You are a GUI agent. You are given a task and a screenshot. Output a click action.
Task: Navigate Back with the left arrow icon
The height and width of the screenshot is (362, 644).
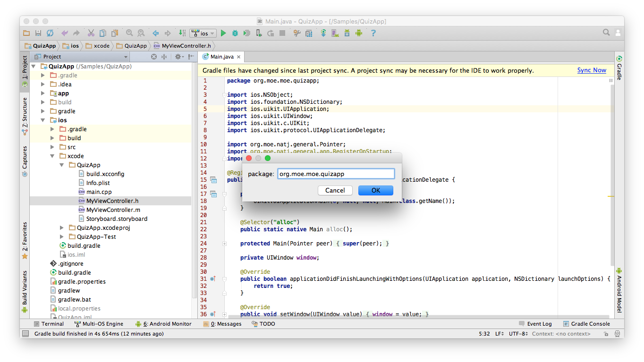(155, 33)
